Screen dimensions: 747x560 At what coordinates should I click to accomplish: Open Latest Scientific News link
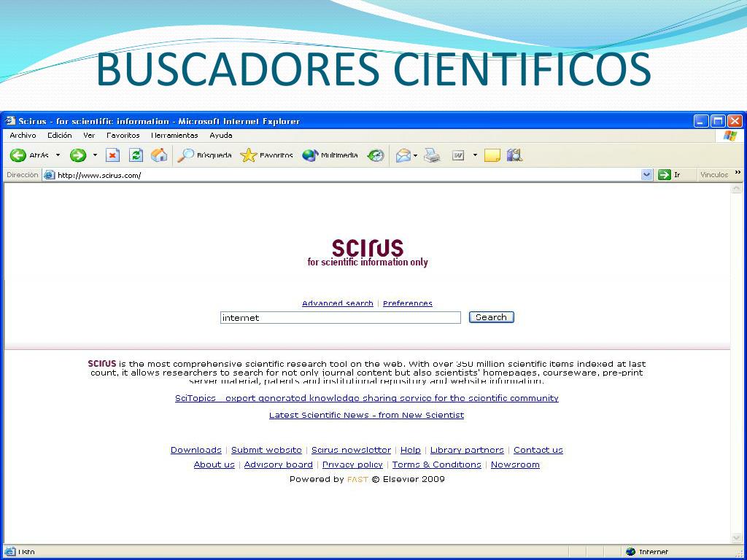pos(366,415)
